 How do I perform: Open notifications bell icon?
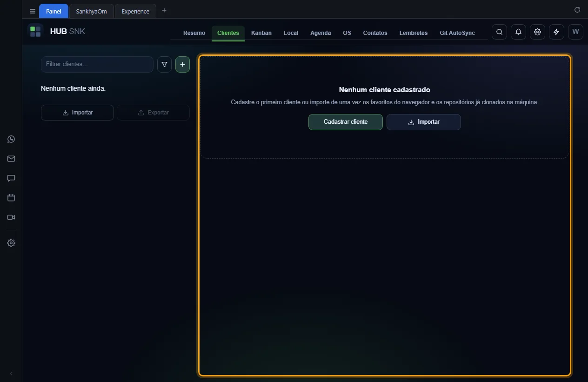(518, 32)
